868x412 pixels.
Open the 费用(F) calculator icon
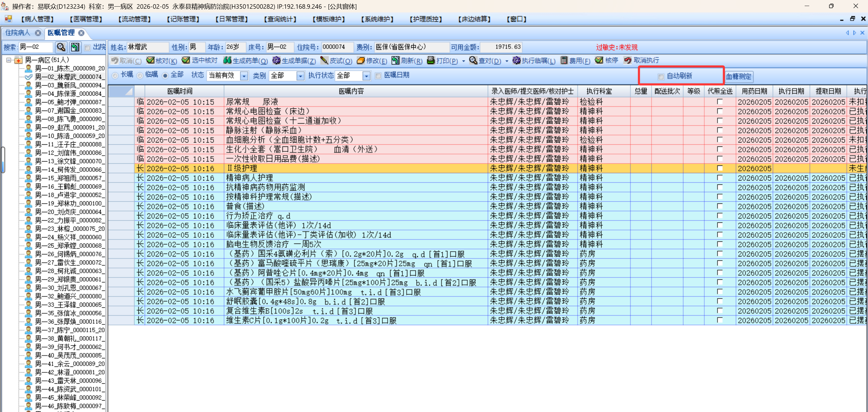(x=564, y=60)
